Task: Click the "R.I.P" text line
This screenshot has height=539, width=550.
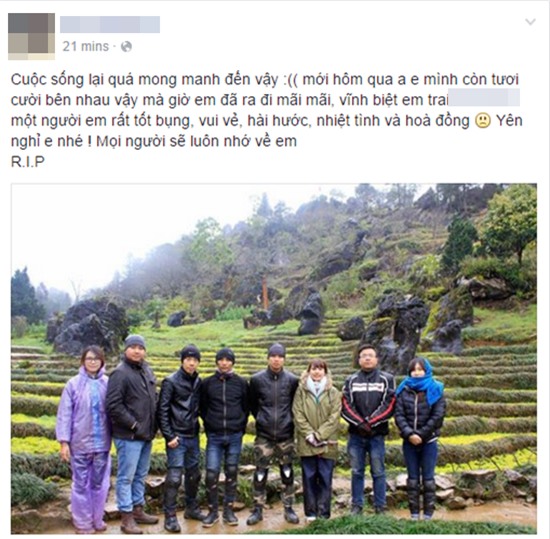Action: pyautogui.click(x=28, y=162)
